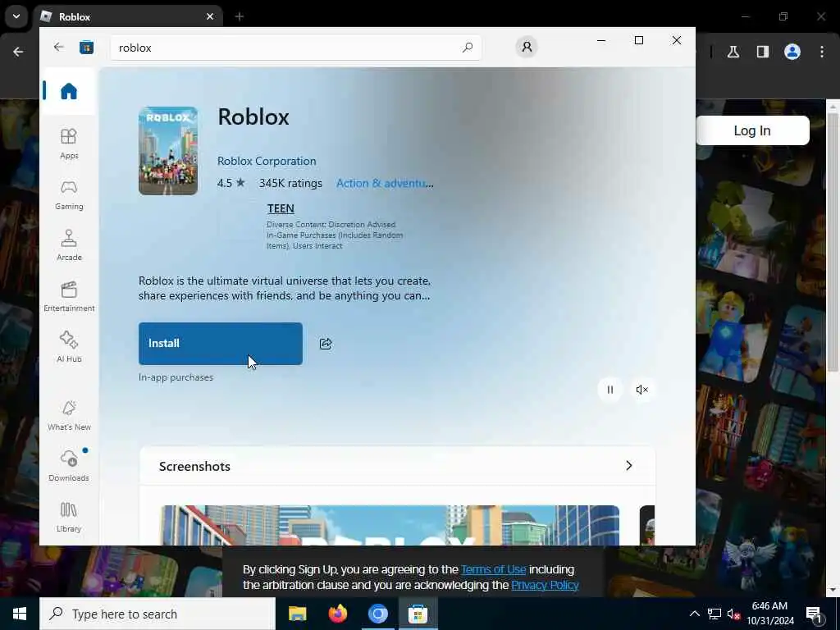Install the Roblox app
The image size is (840, 630).
(x=220, y=344)
